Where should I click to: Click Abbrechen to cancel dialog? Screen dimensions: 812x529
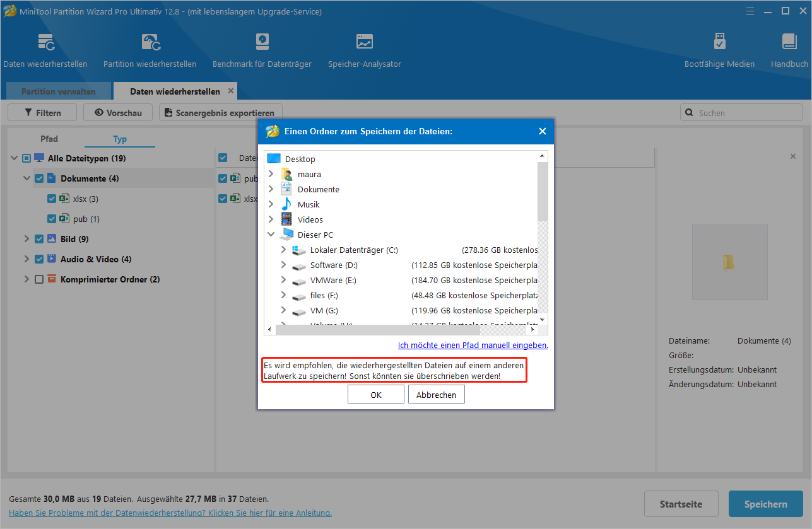click(x=437, y=395)
